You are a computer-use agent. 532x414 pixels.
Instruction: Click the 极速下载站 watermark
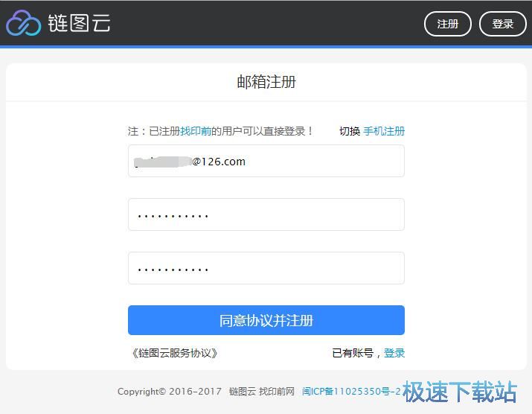[460, 392]
